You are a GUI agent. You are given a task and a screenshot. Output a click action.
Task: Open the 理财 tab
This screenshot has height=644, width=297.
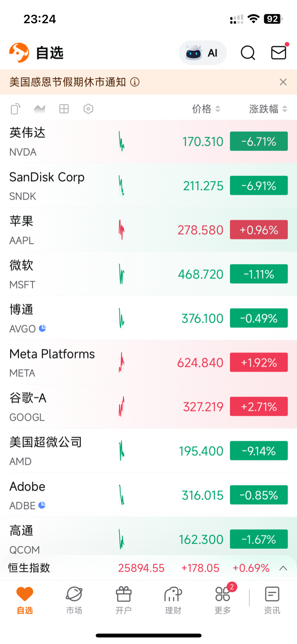pyautogui.click(x=173, y=600)
